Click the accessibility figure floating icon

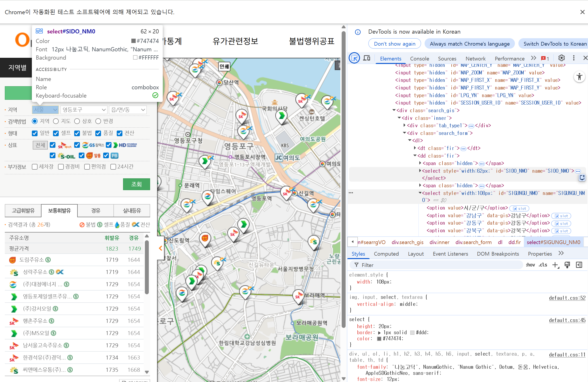(579, 76)
